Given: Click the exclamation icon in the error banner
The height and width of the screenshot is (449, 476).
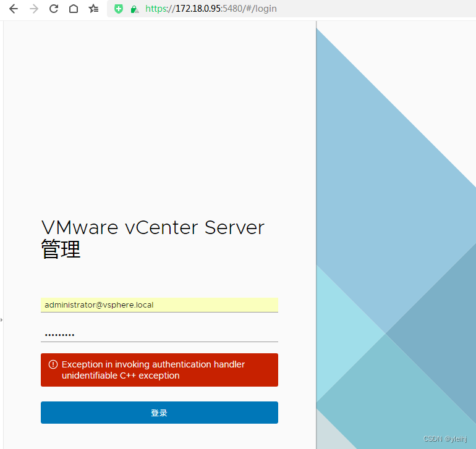Looking at the screenshot, I should point(53,364).
